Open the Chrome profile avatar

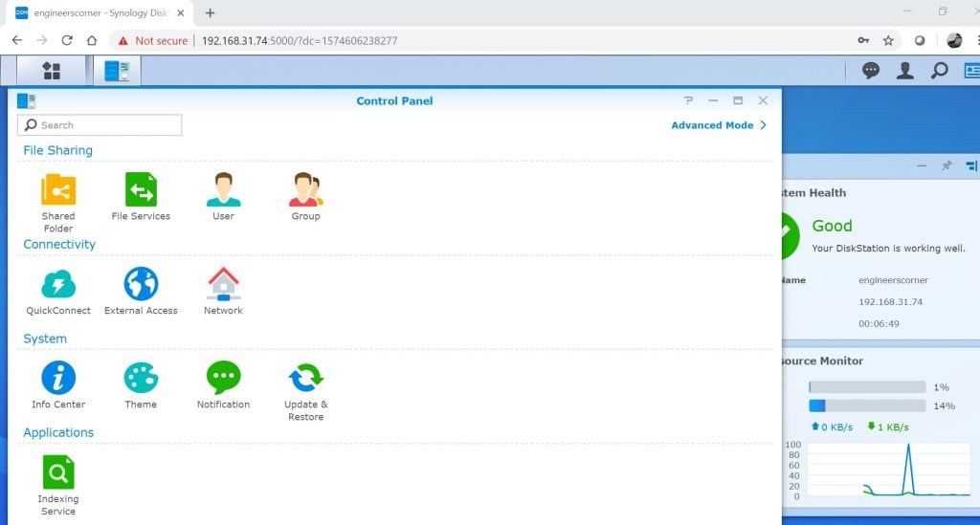954,40
